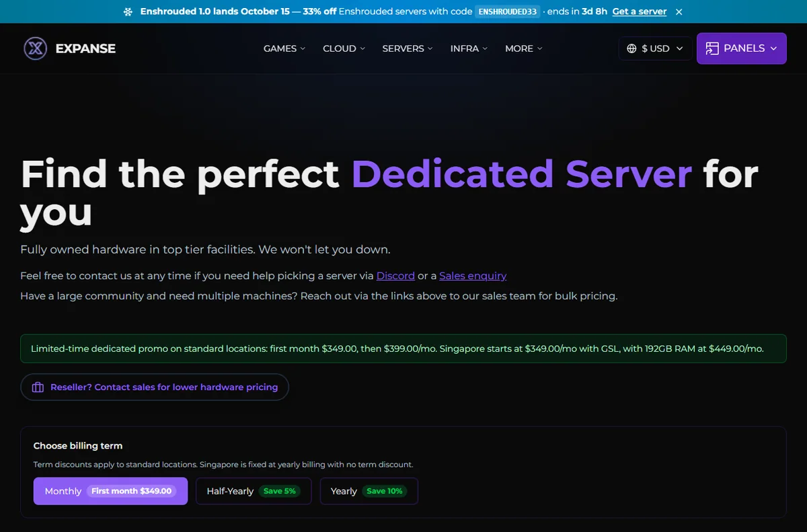807x532 pixels.
Task: Click the Expanse X logo icon
Action: 35,48
